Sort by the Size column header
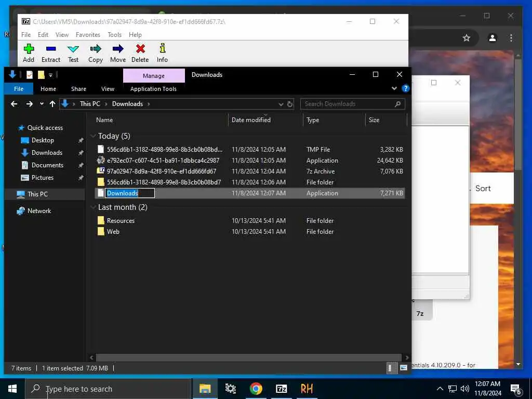This screenshot has height=399, width=532. pyautogui.click(x=374, y=120)
